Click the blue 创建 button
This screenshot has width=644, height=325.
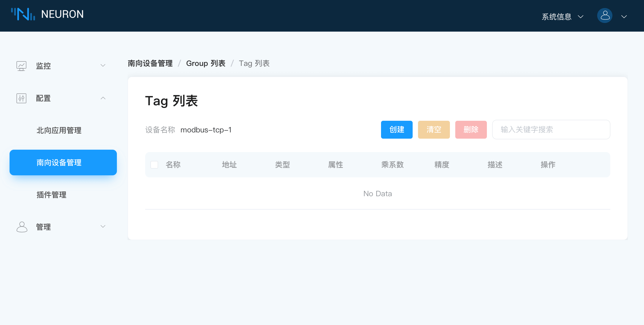tap(397, 130)
